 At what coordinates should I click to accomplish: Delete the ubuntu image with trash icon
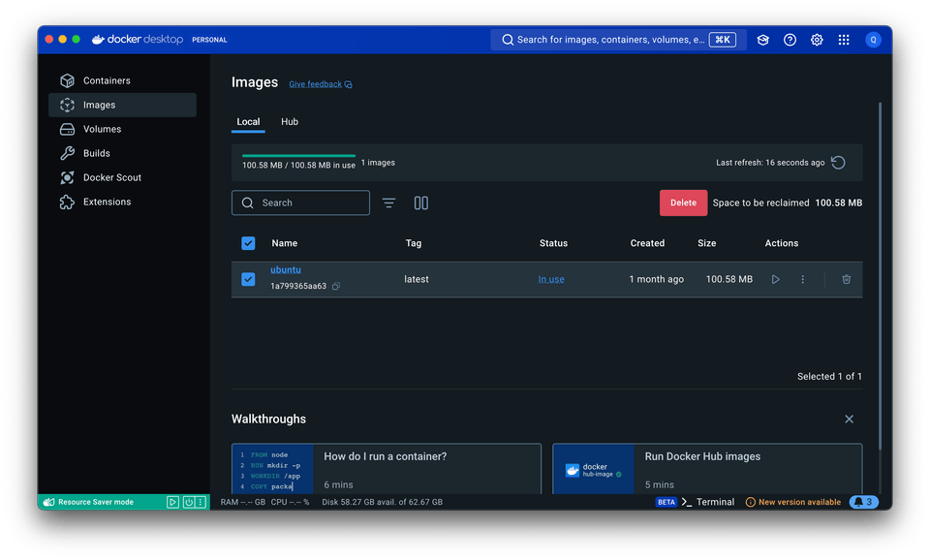point(847,279)
